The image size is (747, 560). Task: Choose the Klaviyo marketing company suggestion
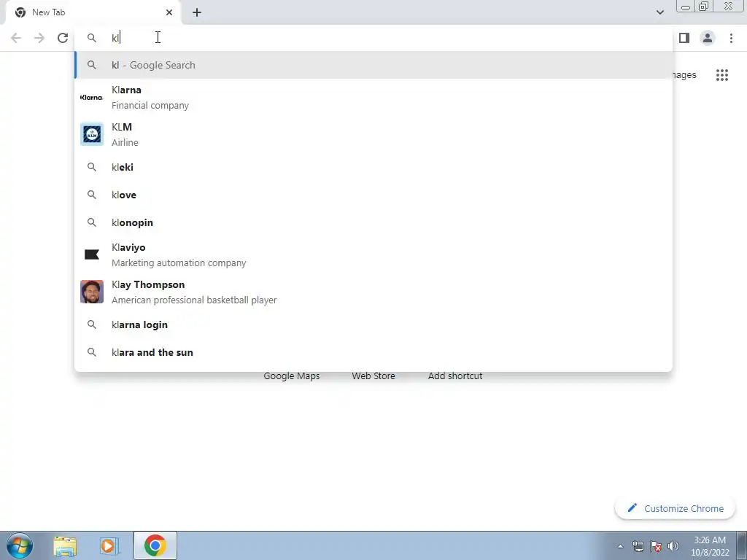pyautogui.click(x=373, y=254)
